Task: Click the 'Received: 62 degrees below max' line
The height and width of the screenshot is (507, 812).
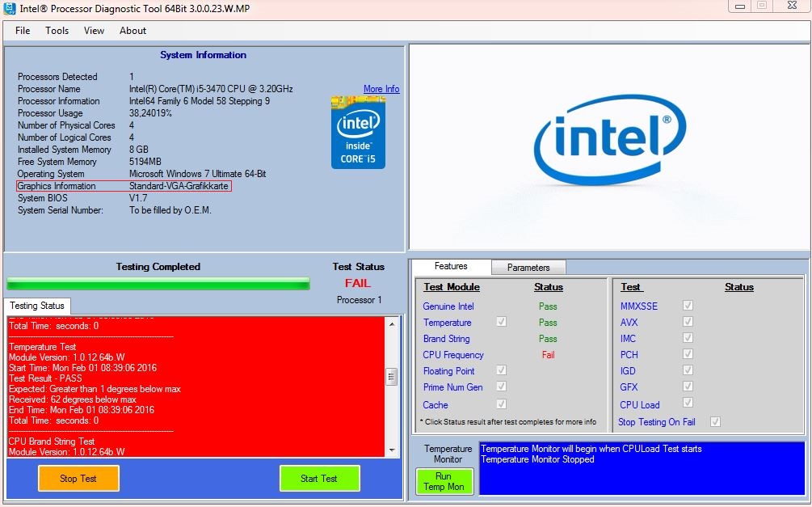Action: point(73,399)
